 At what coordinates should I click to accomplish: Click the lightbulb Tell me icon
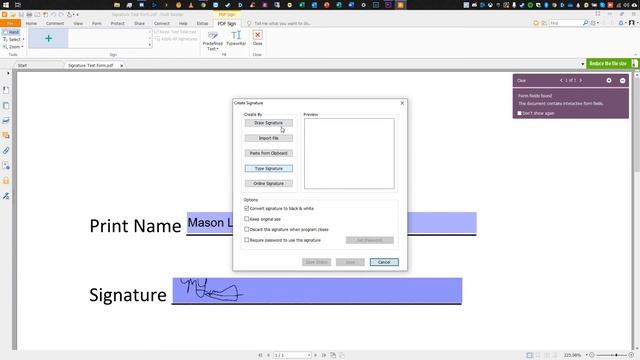tap(249, 24)
